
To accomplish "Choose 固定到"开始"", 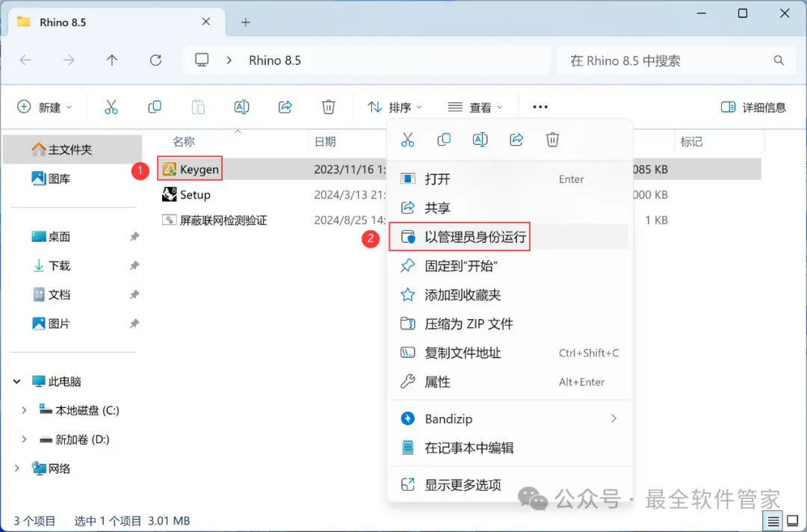I will pos(509,266).
